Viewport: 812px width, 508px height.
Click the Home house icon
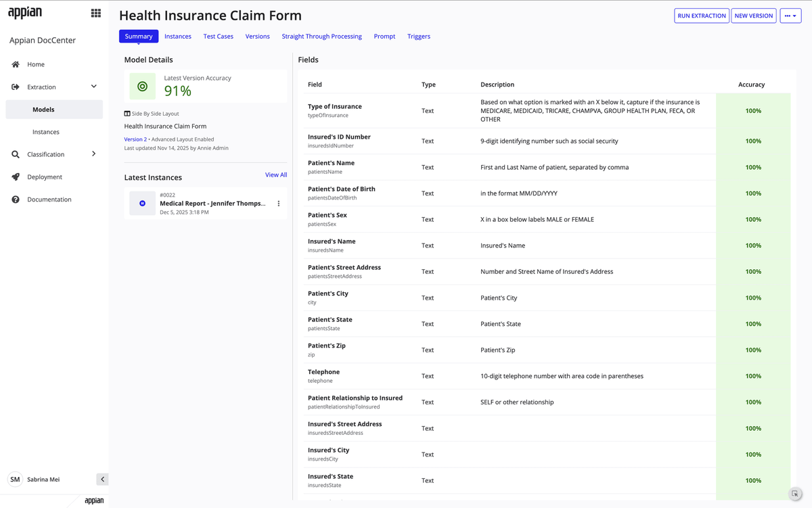pyautogui.click(x=16, y=64)
